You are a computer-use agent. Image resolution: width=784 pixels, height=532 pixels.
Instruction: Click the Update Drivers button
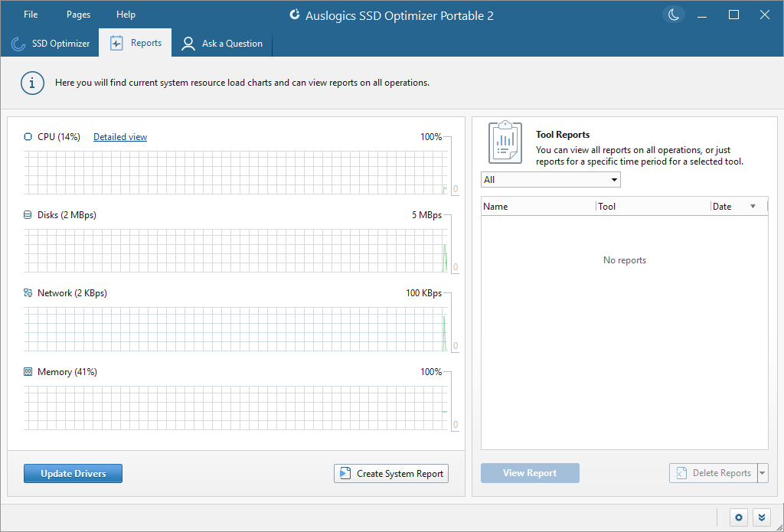(x=73, y=473)
